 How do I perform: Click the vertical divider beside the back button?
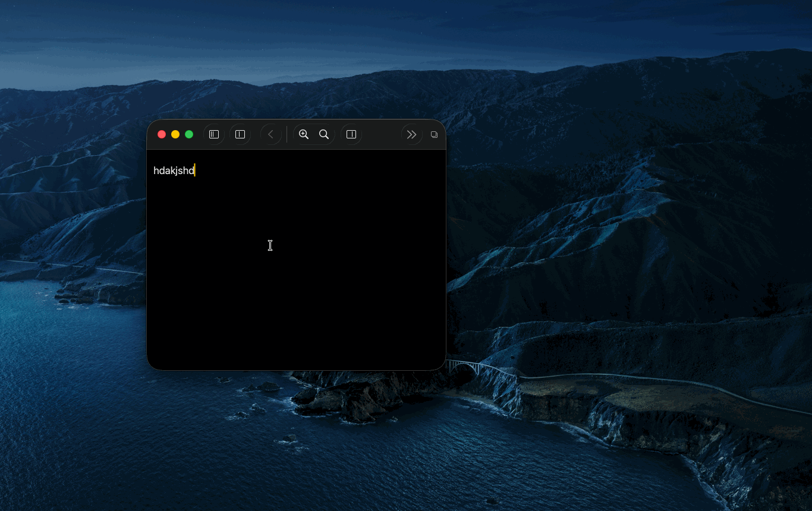tap(287, 134)
